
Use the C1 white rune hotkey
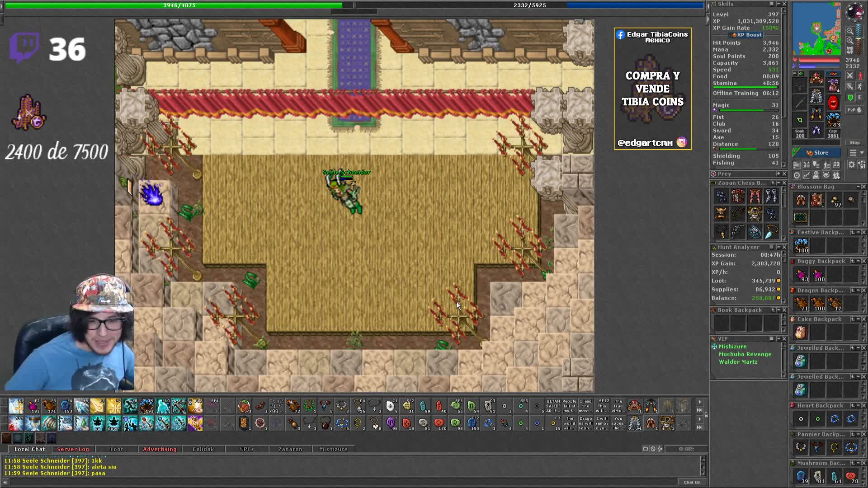390,406
